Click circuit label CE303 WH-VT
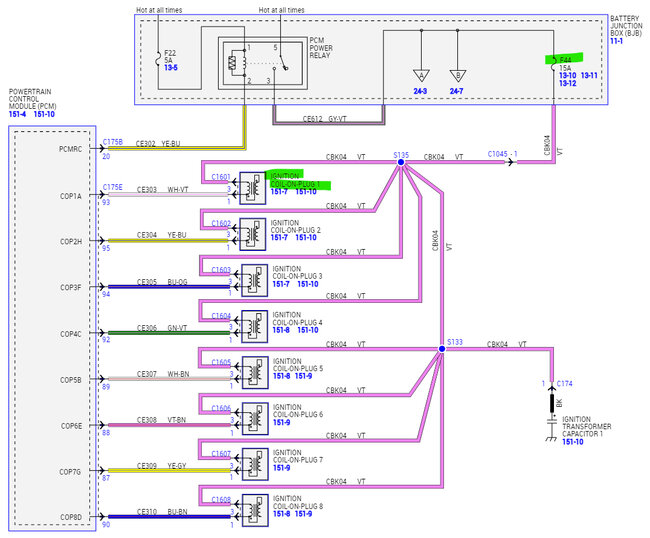 tap(162, 189)
